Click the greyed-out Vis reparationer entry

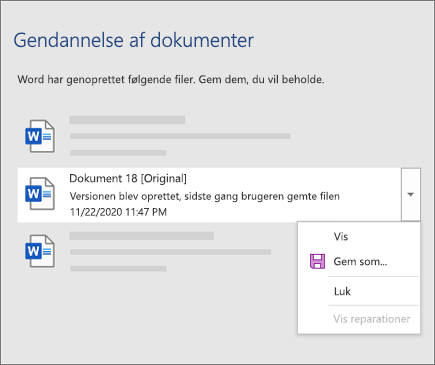pyautogui.click(x=372, y=319)
